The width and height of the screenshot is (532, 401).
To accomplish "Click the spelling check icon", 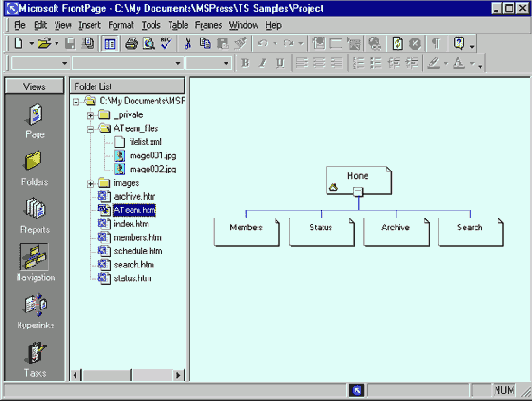I will point(166,44).
